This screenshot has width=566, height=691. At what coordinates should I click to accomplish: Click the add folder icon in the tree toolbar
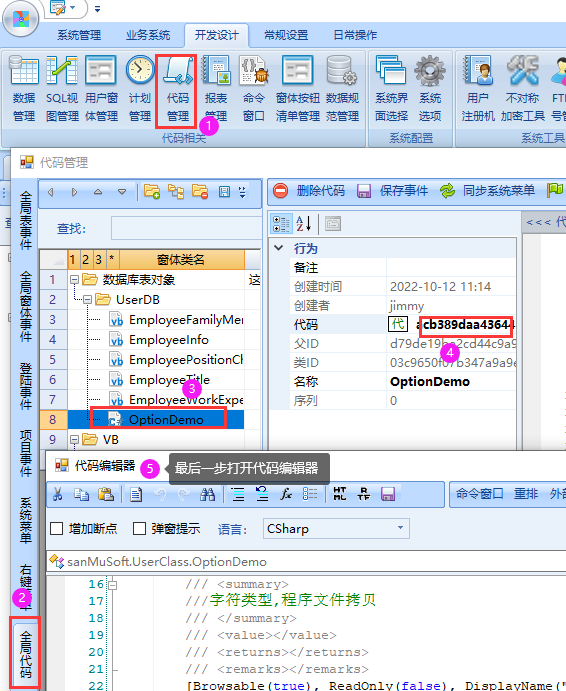pyautogui.click(x=152, y=192)
